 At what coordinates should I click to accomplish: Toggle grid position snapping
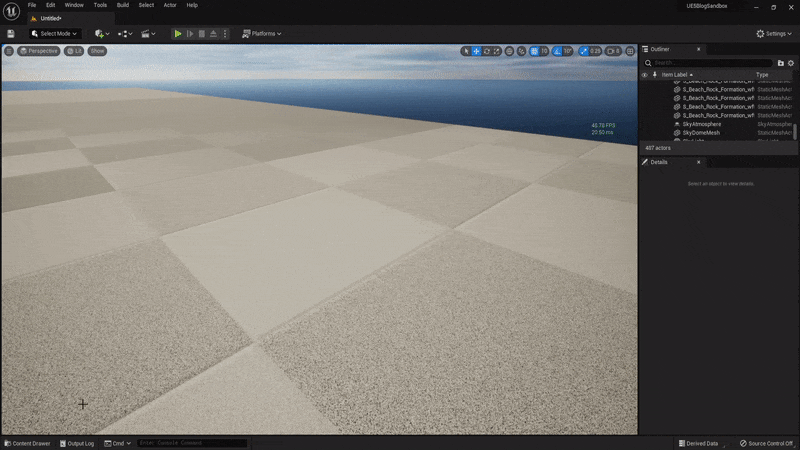[x=534, y=51]
